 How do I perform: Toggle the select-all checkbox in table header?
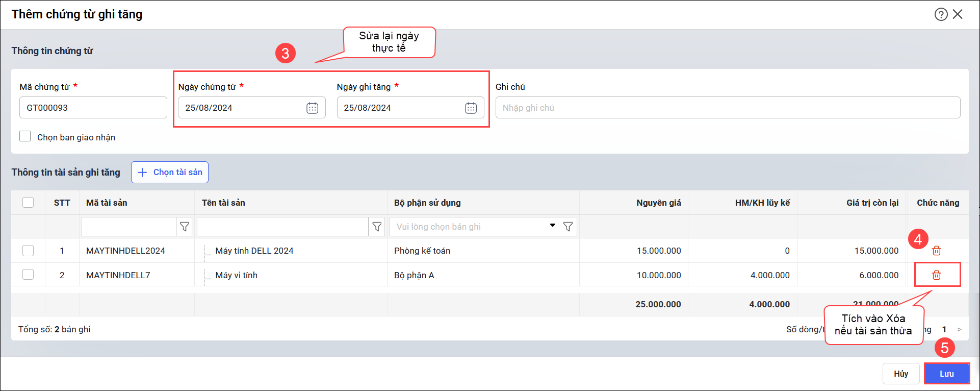[28, 203]
